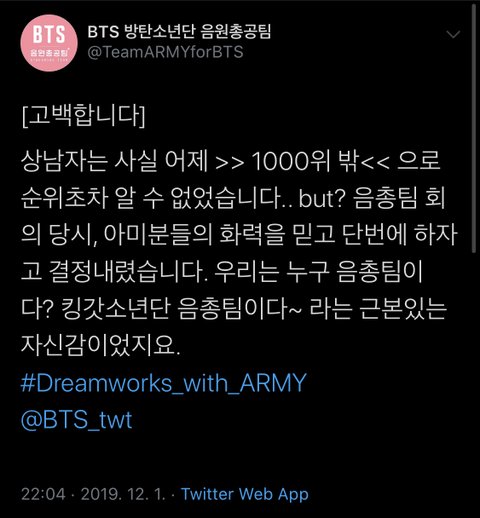Viewport: 480px width, 518px height.
Task: Click the 결정내렸습니다 sentence in tweet
Action: pos(130,271)
